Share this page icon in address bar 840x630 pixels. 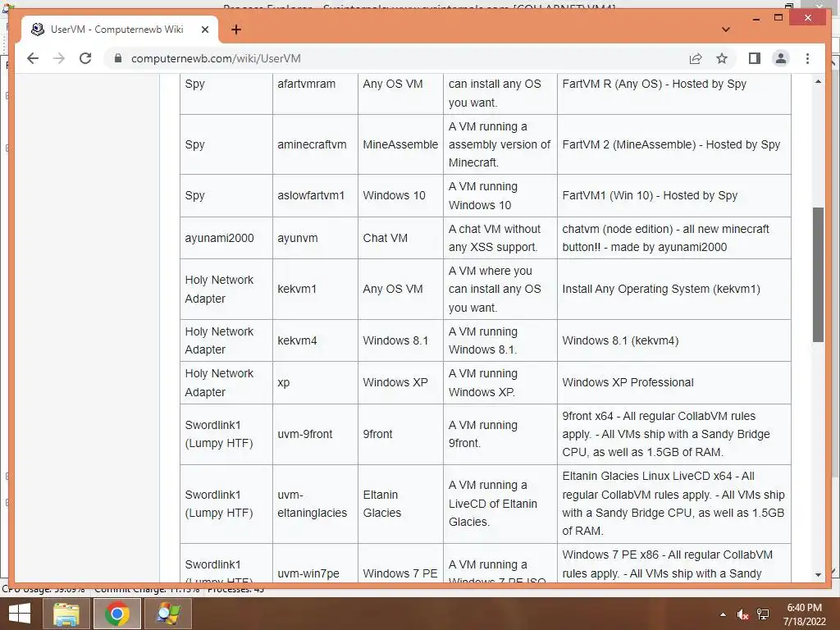[x=696, y=58]
